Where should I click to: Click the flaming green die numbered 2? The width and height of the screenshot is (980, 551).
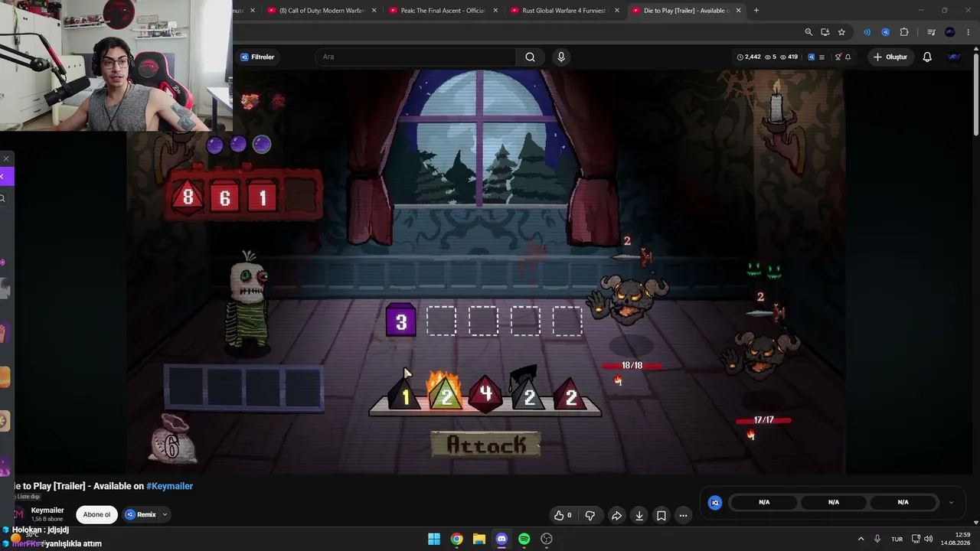click(445, 392)
